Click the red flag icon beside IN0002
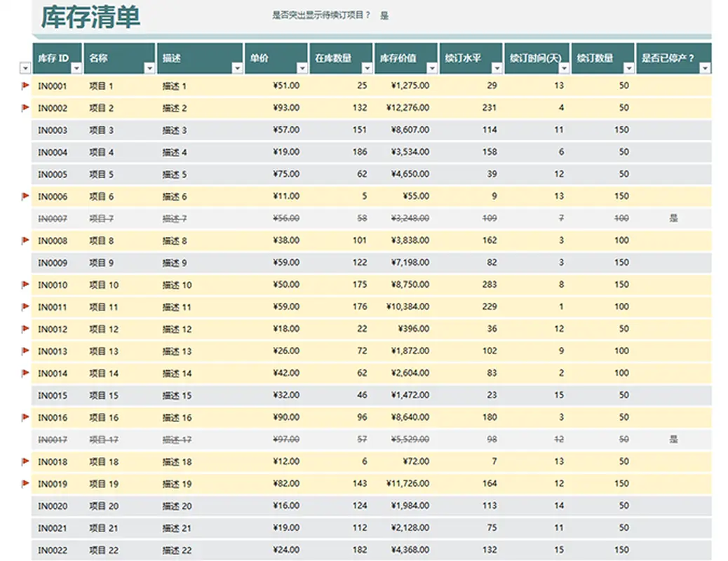This screenshot has width=728, height=561. pos(25,108)
